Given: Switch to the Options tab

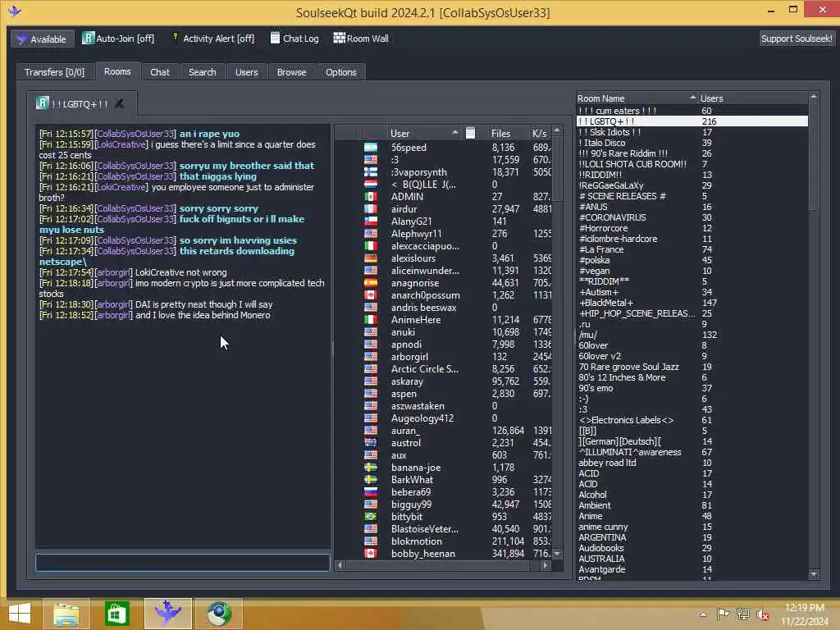Looking at the screenshot, I should (340, 72).
